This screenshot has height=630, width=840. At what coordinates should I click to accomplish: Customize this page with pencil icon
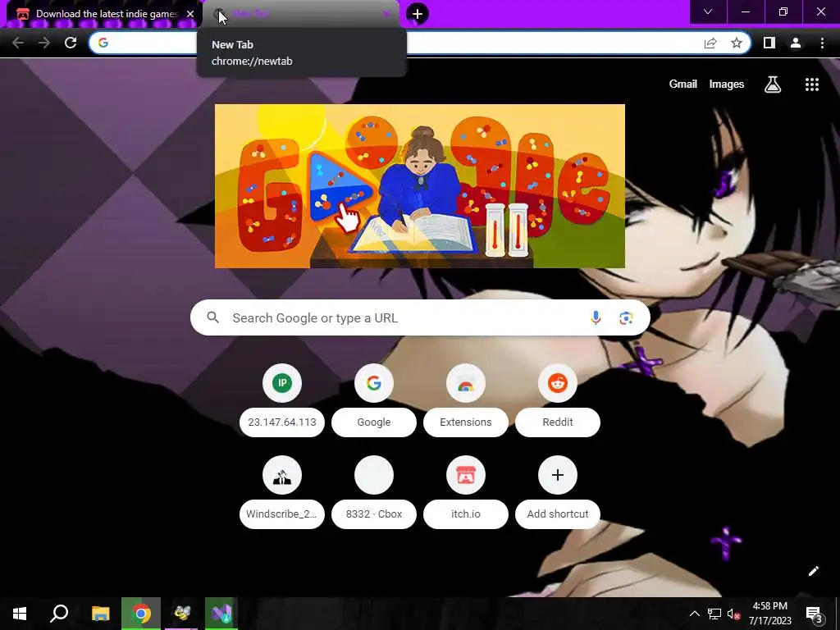[x=813, y=571]
